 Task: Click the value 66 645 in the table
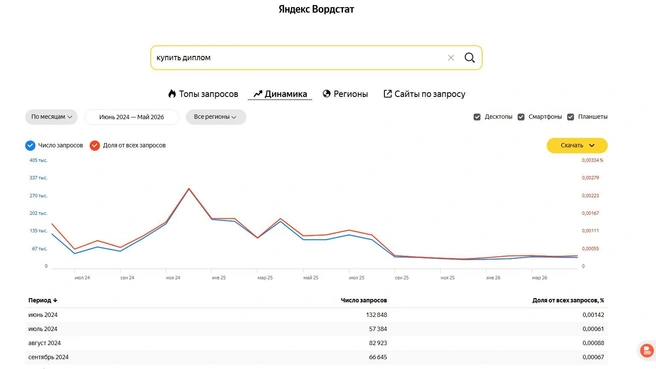(x=378, y=357)
